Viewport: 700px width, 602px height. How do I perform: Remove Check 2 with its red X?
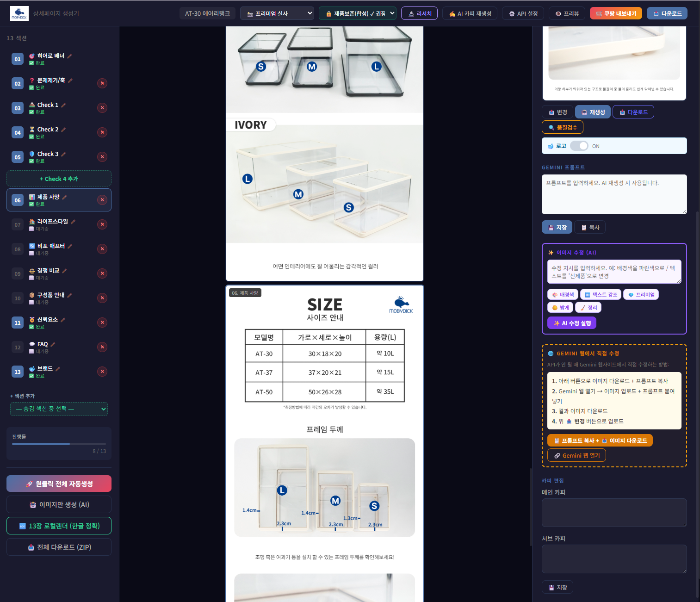[x=102, y=132]
